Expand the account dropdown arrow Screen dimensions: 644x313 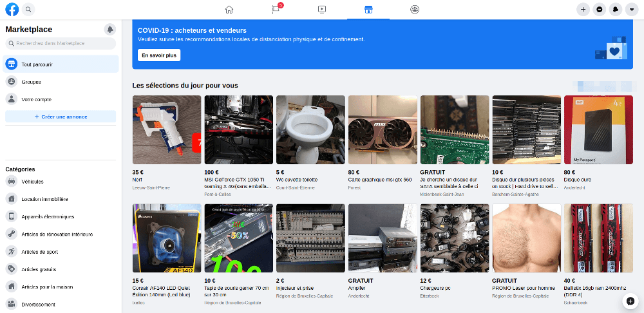click(x=631, y=10)
